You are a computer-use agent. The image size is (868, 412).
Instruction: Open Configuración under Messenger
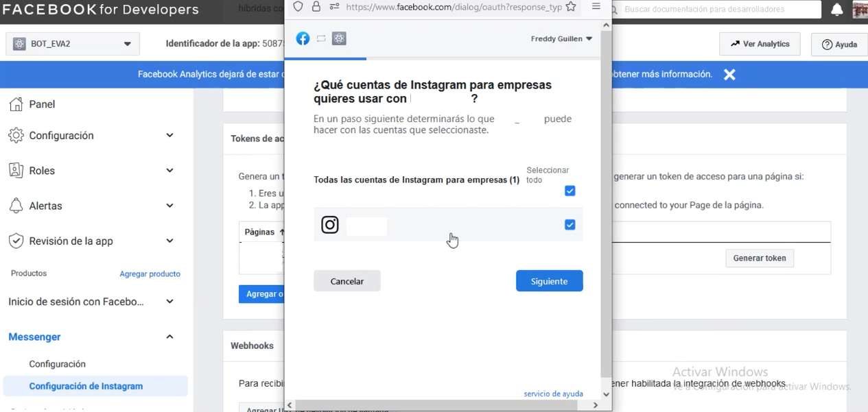click(57, 364)
